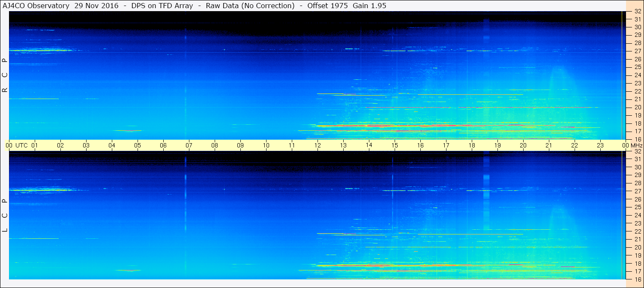644x288 pixels.
Task: Click 30 MHz label in RCP panel
Action: click(637, 27)
